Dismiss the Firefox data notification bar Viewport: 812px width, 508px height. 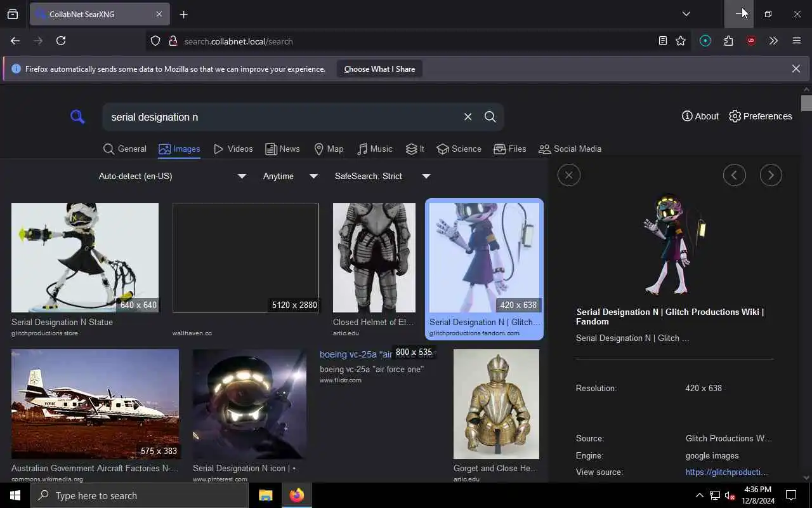click(x=796, y=69)
